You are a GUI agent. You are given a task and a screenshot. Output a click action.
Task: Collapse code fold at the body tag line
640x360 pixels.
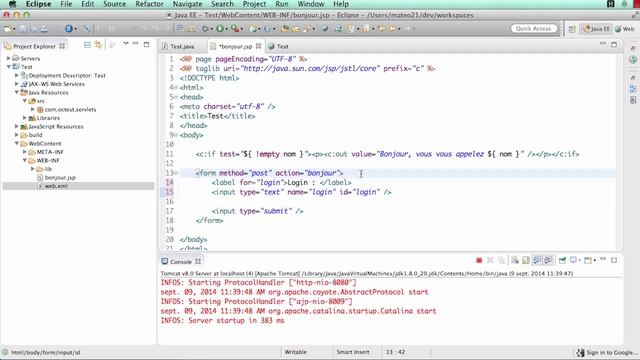(176, 135)
